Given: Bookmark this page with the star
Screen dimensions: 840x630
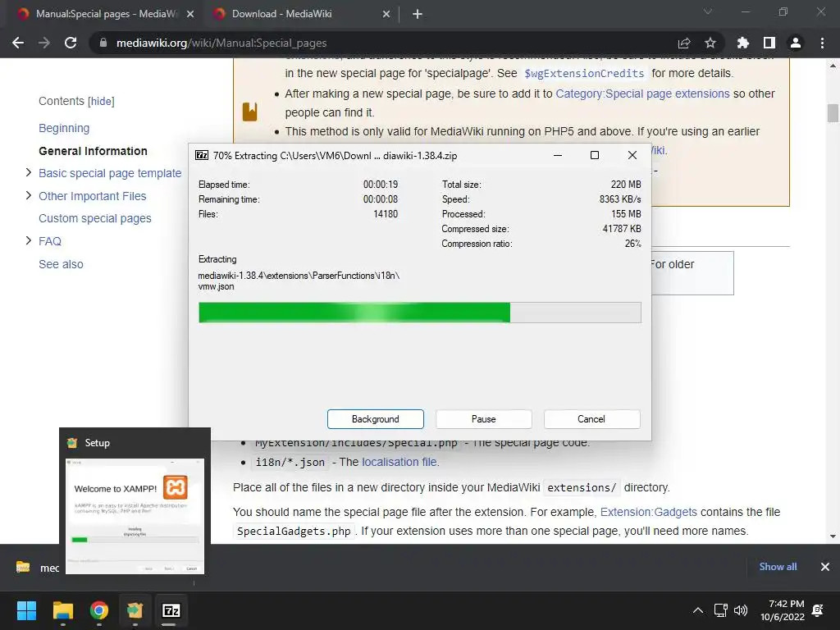Looking at the screenshot, I should tap(710, 43).
